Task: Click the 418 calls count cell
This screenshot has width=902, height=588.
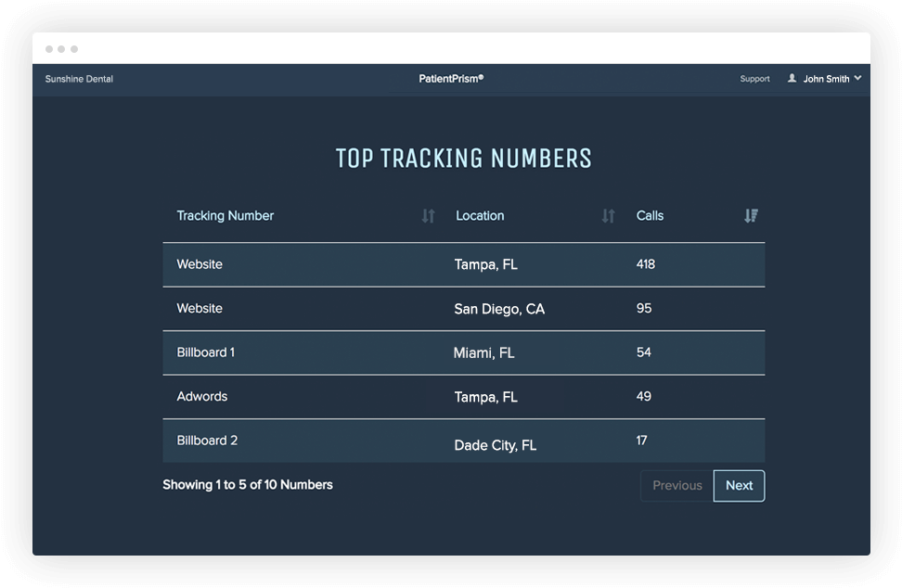Action: click(x=646, y=264)
